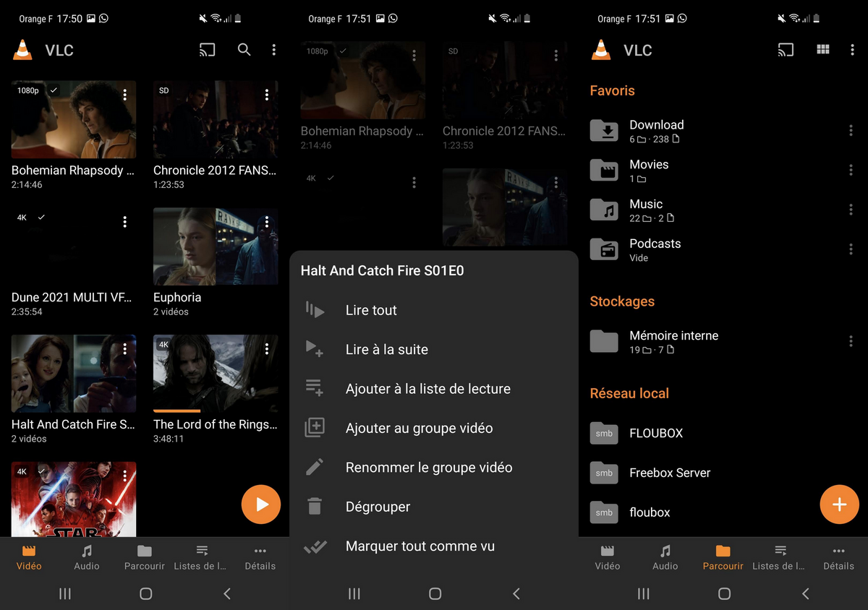Open the three-dot menu for Mémoire interne
This screenshot has width=868, height=610.
(851, 341)
